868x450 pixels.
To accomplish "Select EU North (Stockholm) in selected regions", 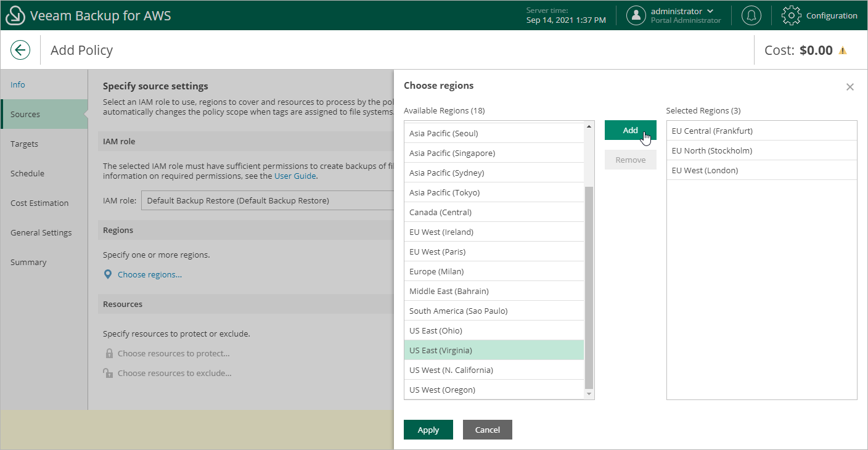I will (711, 150).
